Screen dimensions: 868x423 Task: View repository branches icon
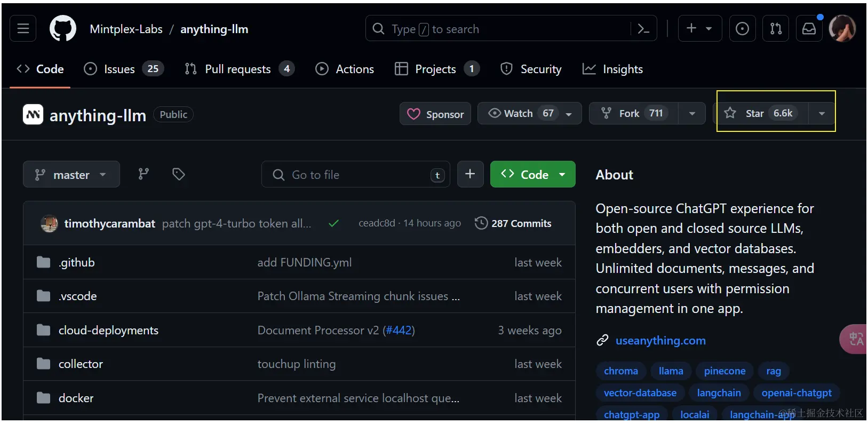[x=144, y=174]
